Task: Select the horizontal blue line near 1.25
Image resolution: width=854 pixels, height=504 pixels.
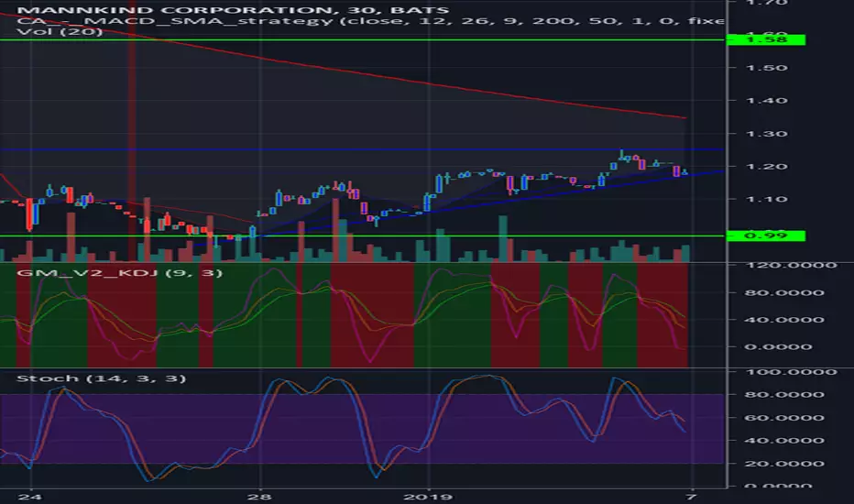Action: [x=362, y=149]
